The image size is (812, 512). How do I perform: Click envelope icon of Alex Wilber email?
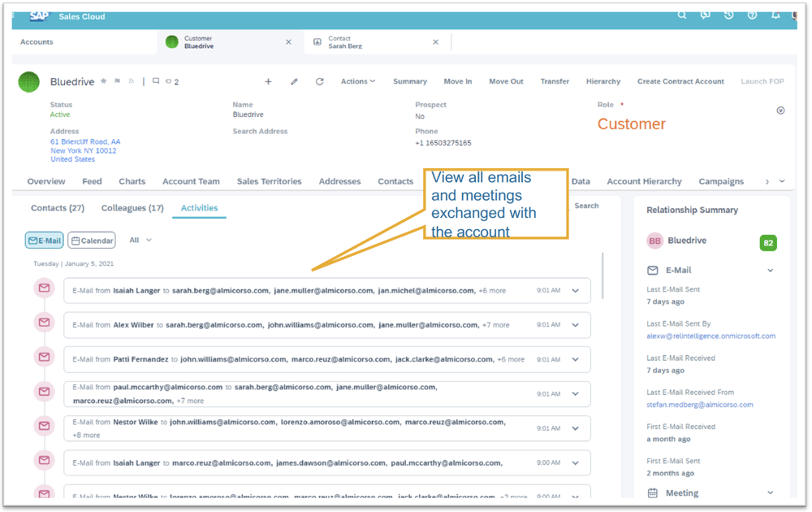(45, 323)
